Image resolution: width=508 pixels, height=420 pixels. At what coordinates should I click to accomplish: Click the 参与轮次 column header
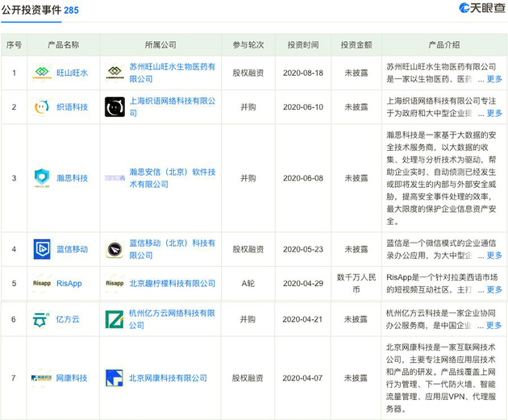248,44
